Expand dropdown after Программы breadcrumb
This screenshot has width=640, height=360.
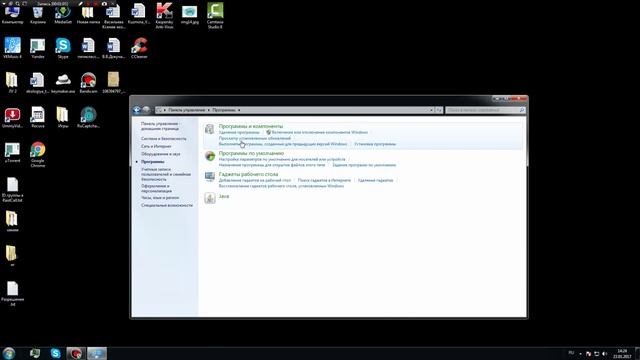click(239, 110)
